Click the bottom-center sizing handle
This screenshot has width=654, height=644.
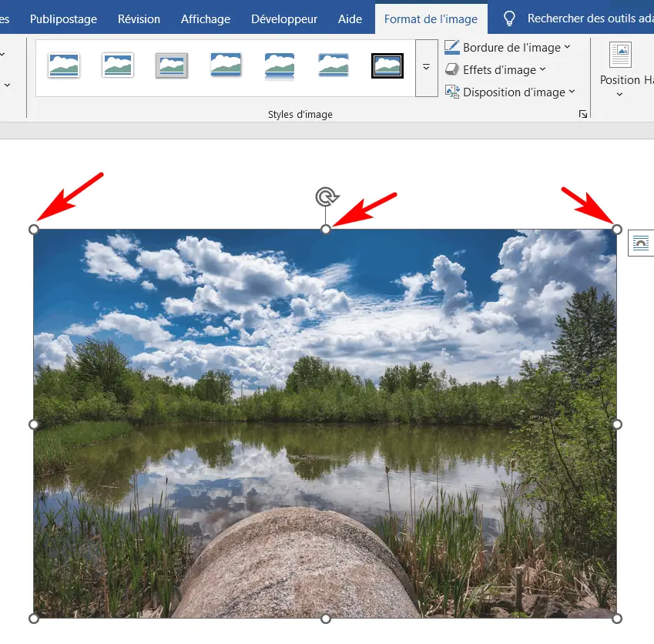pyautogui.click(x=326, y=619)
